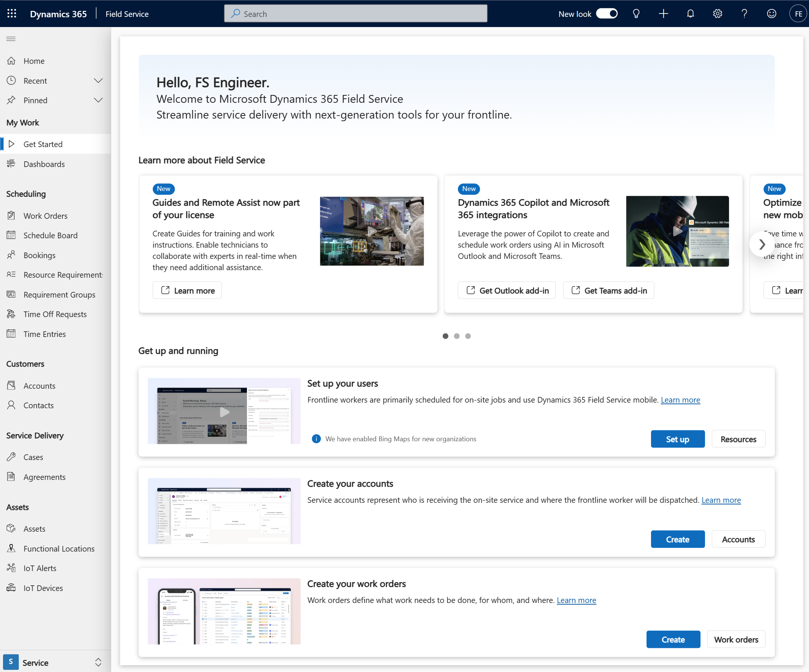The width and height of the screenshot is (809, 672).
Task: Click Create work orders button
Action: pyautogui.click(x=672, y=639)
